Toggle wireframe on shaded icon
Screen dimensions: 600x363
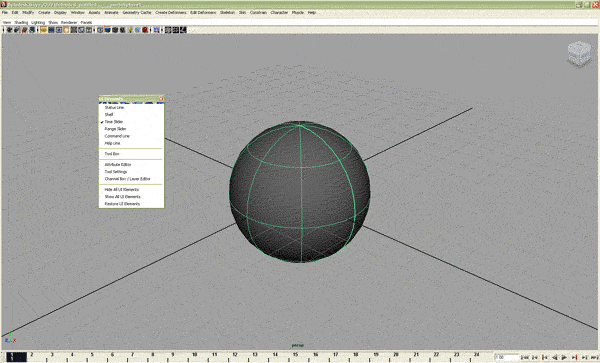pos(115,29)
